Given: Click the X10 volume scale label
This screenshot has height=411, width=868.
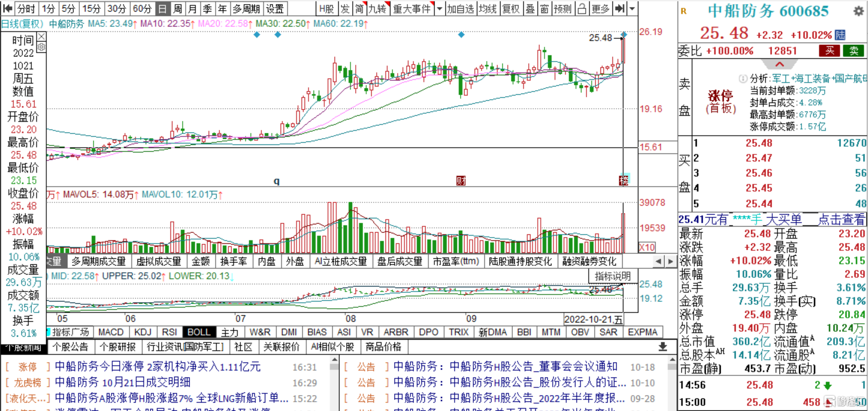Looking at the screenshot, I should click(x=647, y=247).
